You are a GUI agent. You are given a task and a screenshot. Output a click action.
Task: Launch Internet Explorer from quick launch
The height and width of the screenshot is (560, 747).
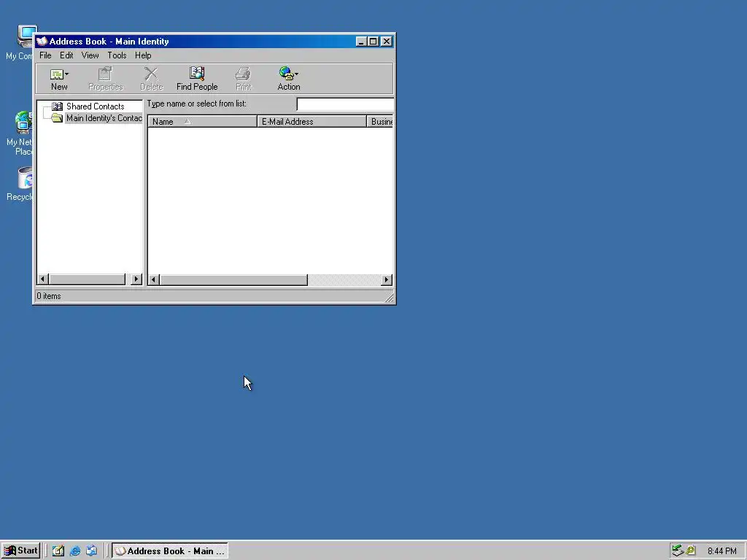point(75,551)
